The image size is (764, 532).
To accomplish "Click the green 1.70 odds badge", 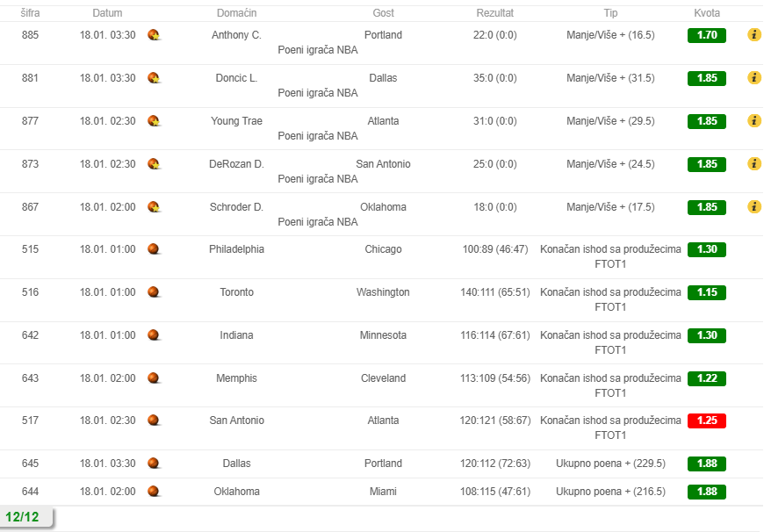I will [x=707, y=35].
